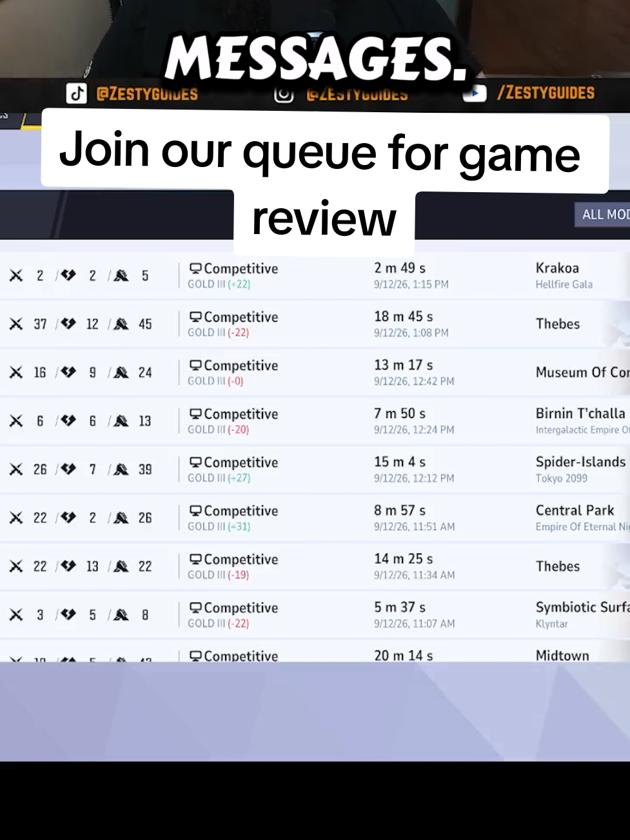
Task: Click Tokyo 2099 subtitle text
Action: pos(561,478)
